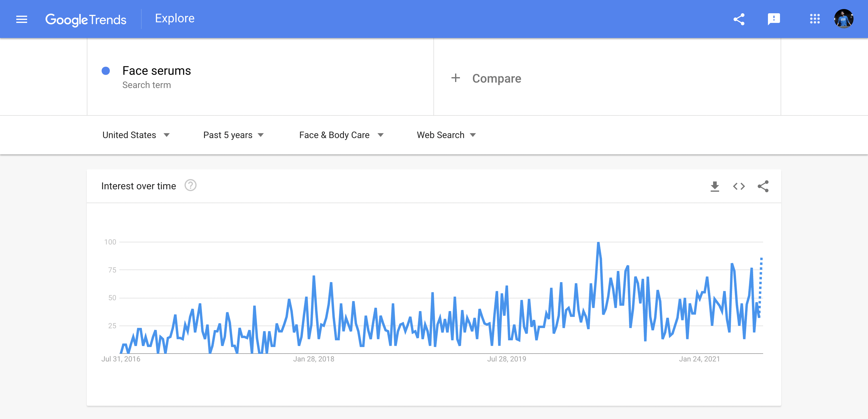Click the plus icon beside Compare
Image resolution: width=868 pixels, height=419 pixels.
click(x=455, y=78)
